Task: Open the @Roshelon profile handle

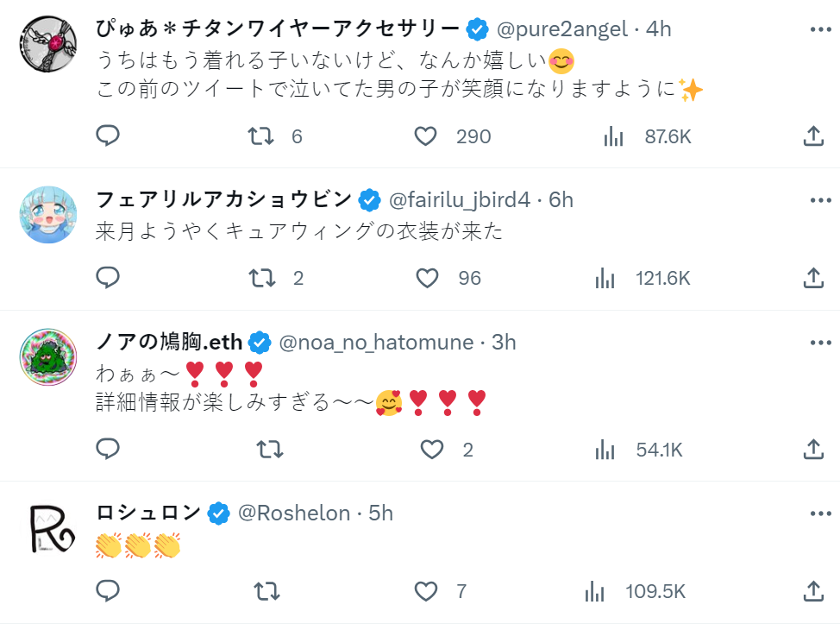Action: [294, 513]
